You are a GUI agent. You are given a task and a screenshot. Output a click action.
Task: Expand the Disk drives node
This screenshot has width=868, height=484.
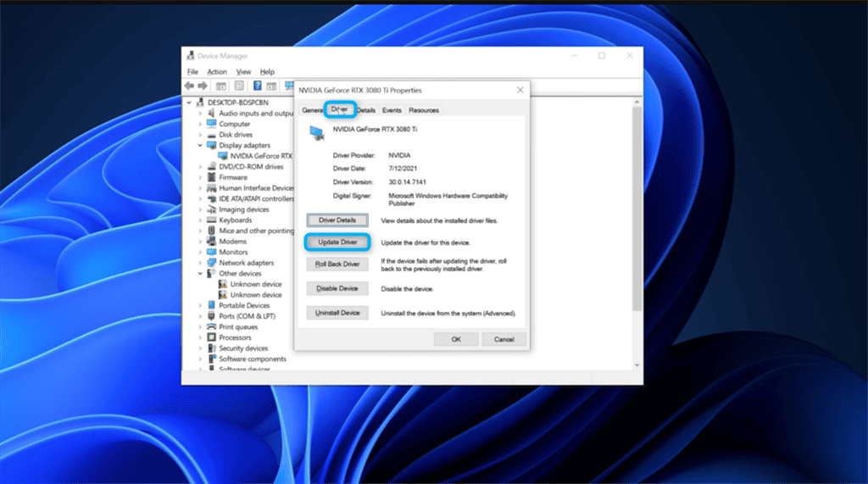coord(200,135)
